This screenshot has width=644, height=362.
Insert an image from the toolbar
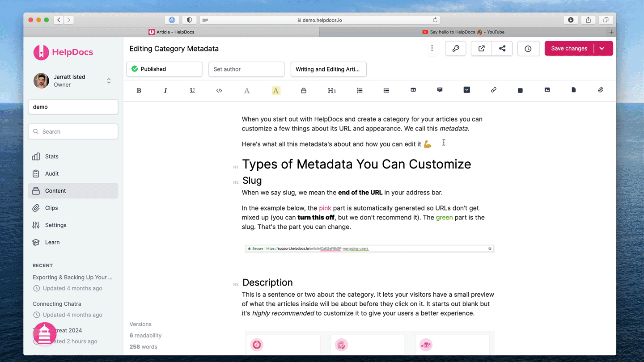click(x=547, y=90)
